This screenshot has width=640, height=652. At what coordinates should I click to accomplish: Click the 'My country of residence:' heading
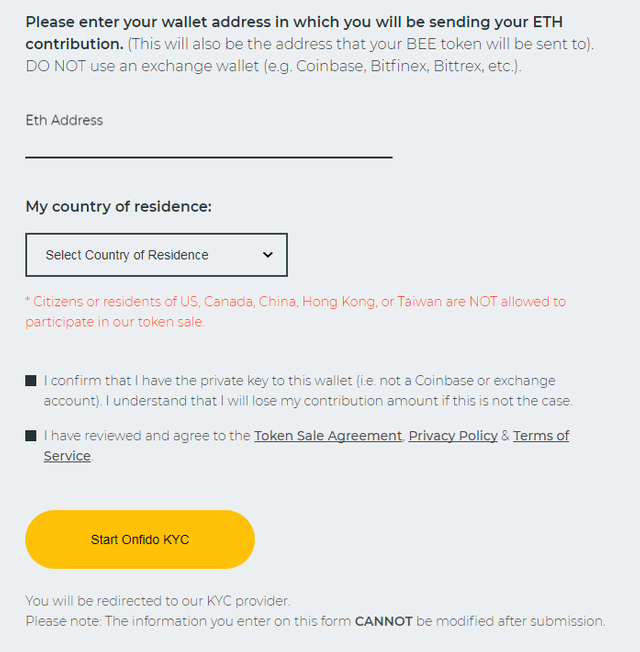tap(119, 206)
